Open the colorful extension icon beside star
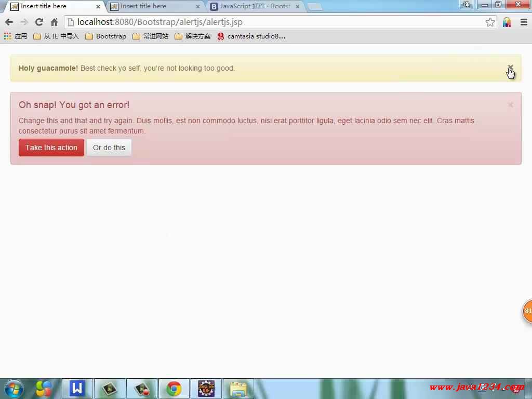The image size is (532, 399). tap(507, 22)
